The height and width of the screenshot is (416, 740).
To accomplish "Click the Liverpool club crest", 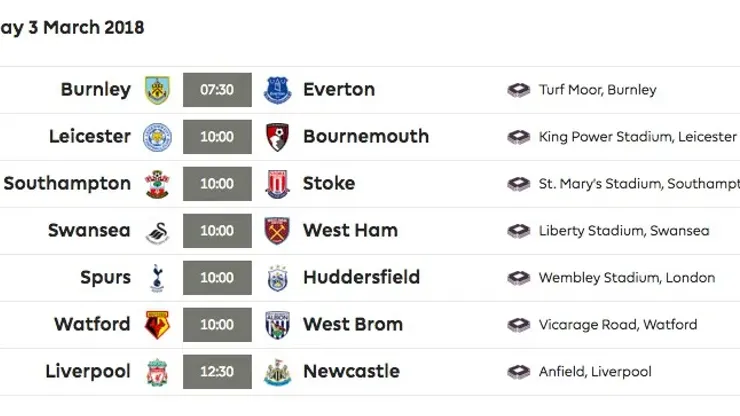I will [x=157, y=372].
